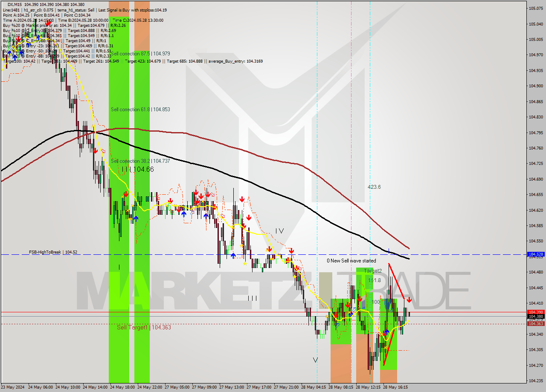Screen dimensions: 546x392
Task: Click 105.075 on the price axis
Action: pos(536,8)
